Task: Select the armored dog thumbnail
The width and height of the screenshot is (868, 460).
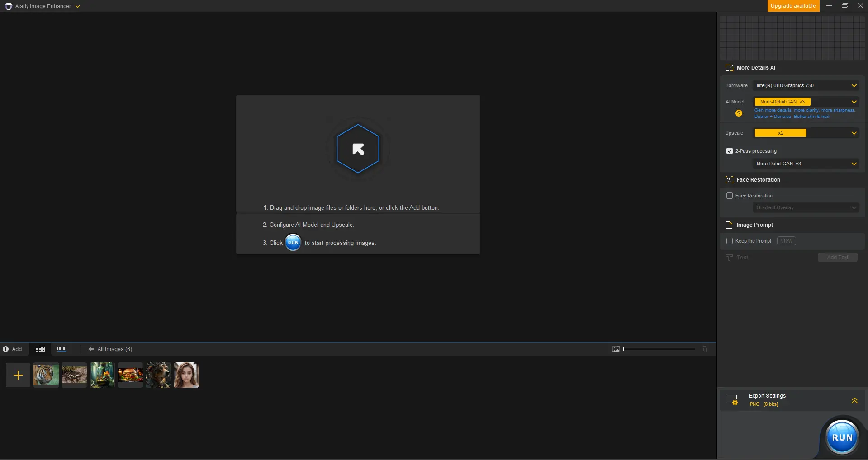Action: tap(158, 375)
